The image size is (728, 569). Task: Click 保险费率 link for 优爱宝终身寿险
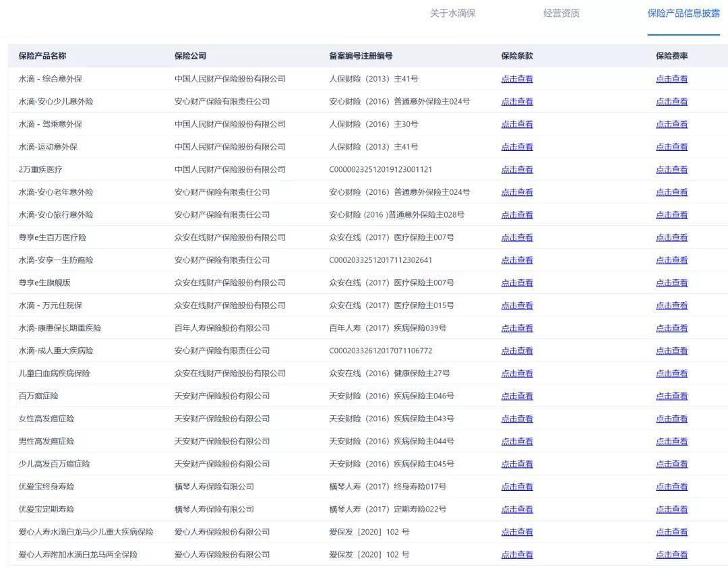click(x=671, y=487)
